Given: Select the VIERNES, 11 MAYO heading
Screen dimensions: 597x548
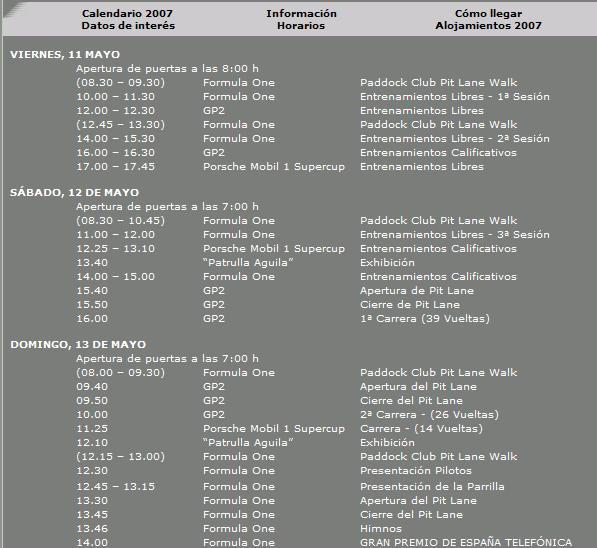Looking at the screenshot, I should (65, 54).
